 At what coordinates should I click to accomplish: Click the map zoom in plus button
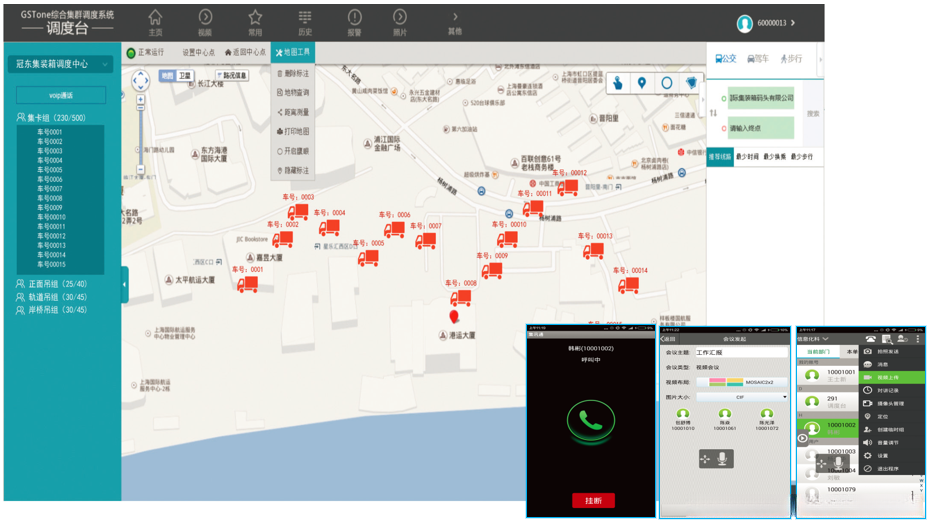tap(141, 99)
